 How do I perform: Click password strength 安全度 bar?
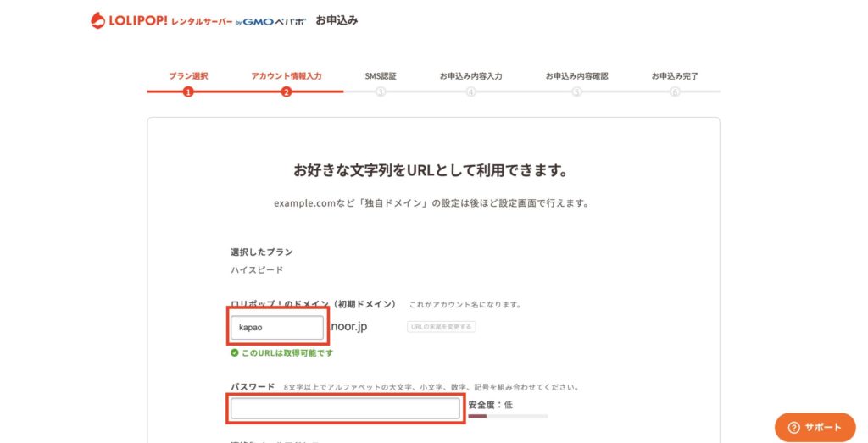508,416
